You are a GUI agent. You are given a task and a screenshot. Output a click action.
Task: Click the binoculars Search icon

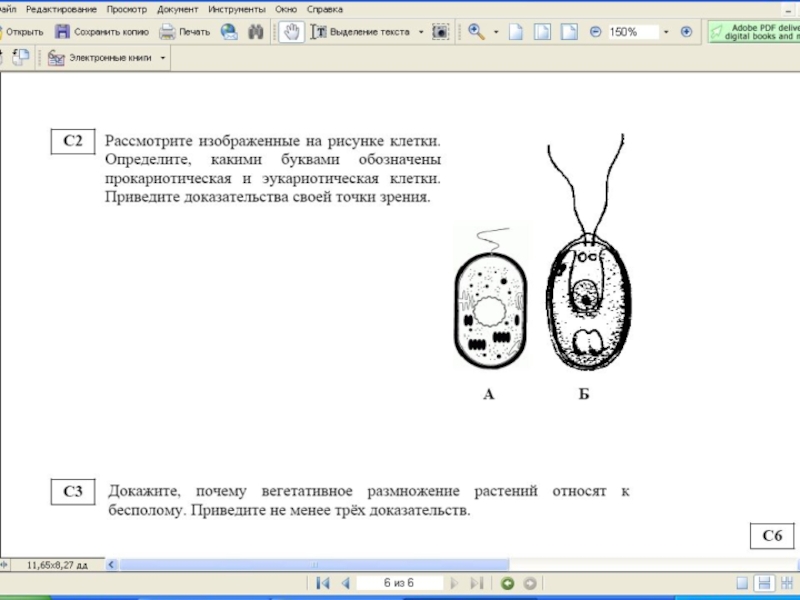click(256, 32)
